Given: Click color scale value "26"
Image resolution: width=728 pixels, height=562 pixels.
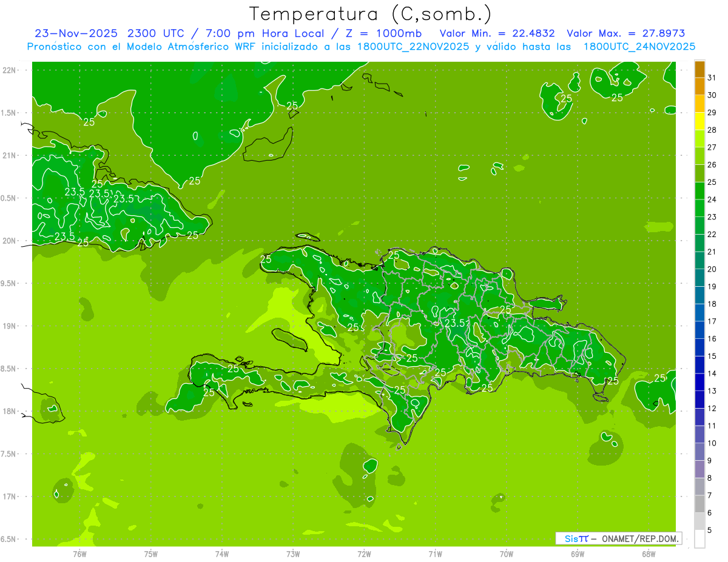Looking at the screenshot, I should [712, 165].
